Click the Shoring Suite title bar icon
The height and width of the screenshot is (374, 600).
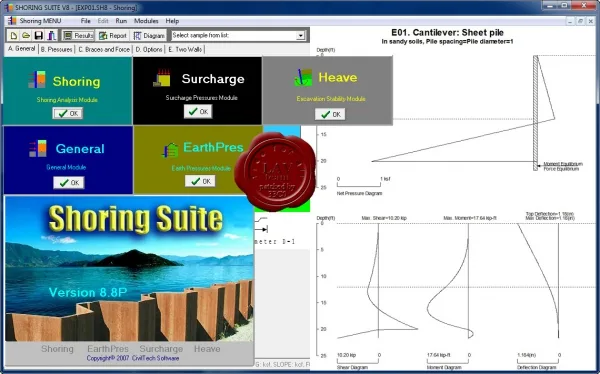pos(8,7)
